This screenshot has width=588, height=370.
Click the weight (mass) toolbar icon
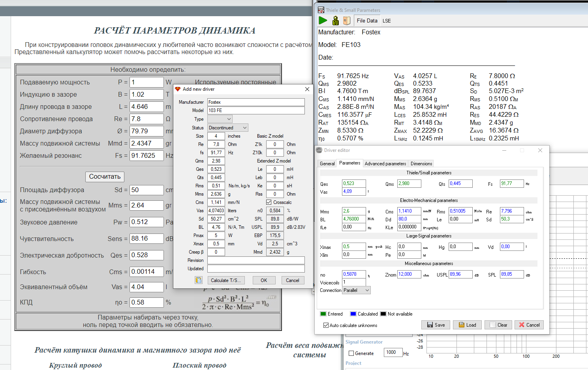(x=335, y=21)
